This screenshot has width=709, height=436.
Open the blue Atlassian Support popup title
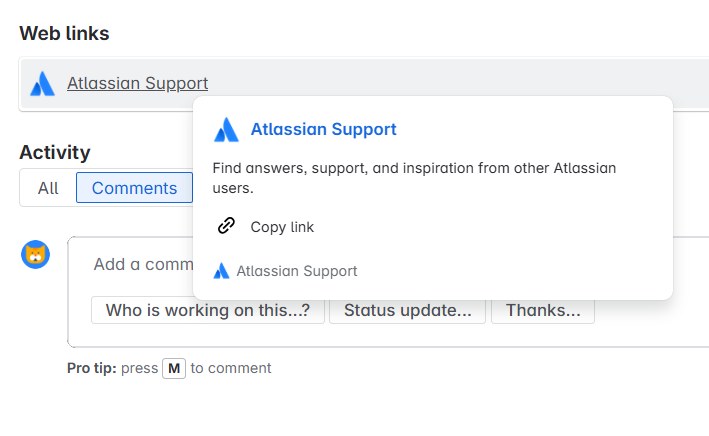(x=323, y=129)
